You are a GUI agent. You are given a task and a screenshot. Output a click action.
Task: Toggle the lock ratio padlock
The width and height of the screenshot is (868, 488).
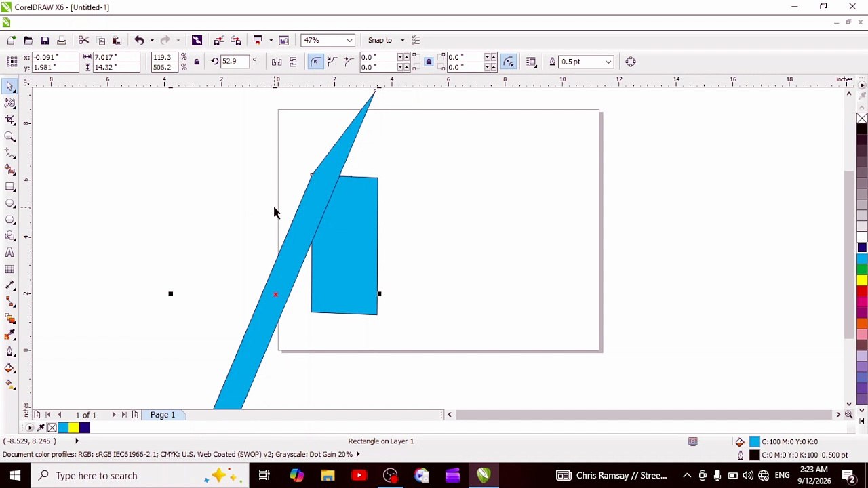click(x=197, y=62)
